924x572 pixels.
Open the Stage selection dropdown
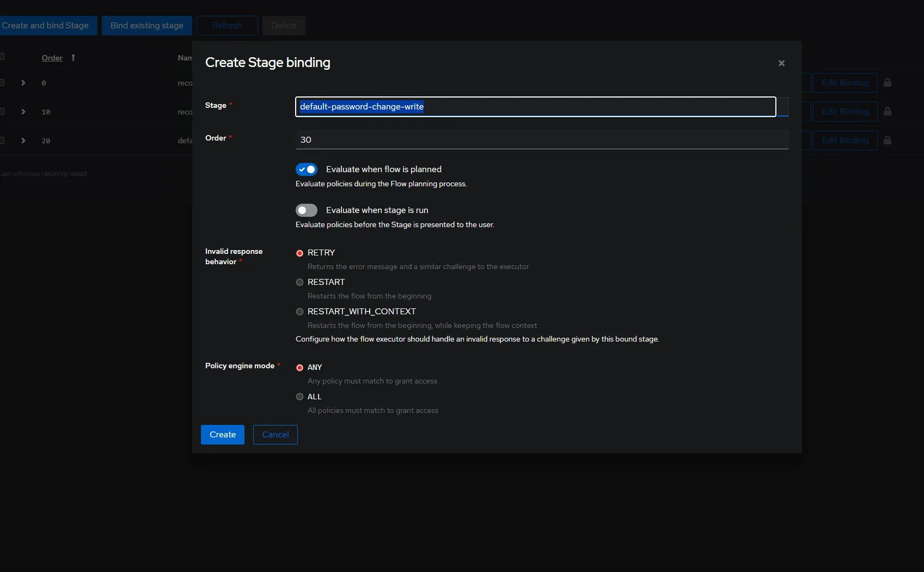tap(782, 107)
